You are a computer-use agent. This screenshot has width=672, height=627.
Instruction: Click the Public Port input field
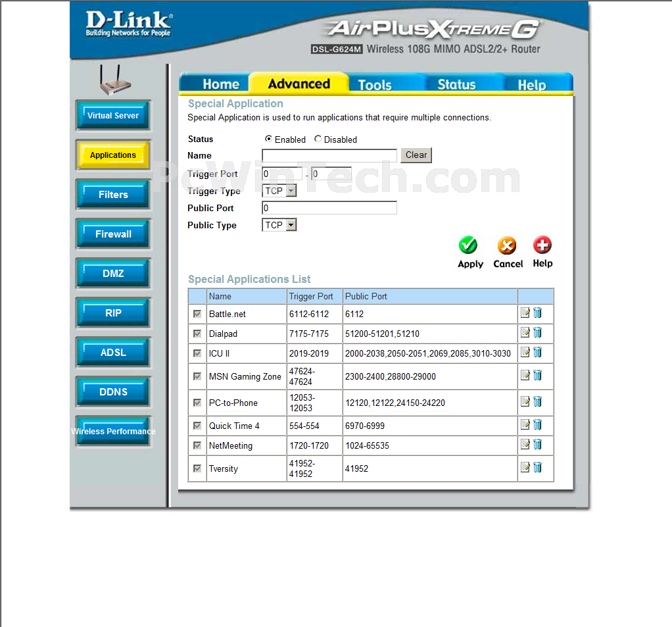(x=329, y=208)
